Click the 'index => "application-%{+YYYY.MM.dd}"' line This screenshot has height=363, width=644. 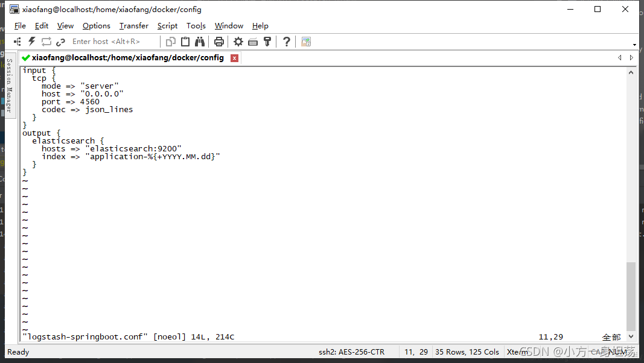(130, 157)
